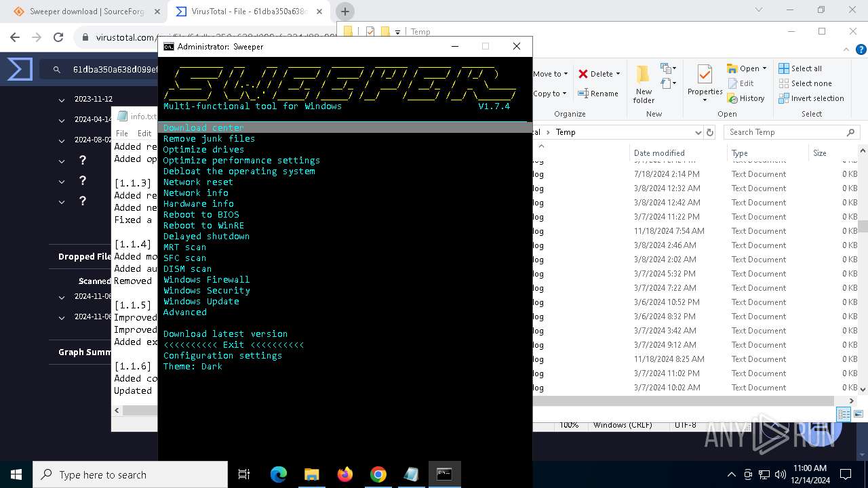This screenshot has height=488, width=868.
Task: Open File Explorer from taskbar
Action: [311, 474]
